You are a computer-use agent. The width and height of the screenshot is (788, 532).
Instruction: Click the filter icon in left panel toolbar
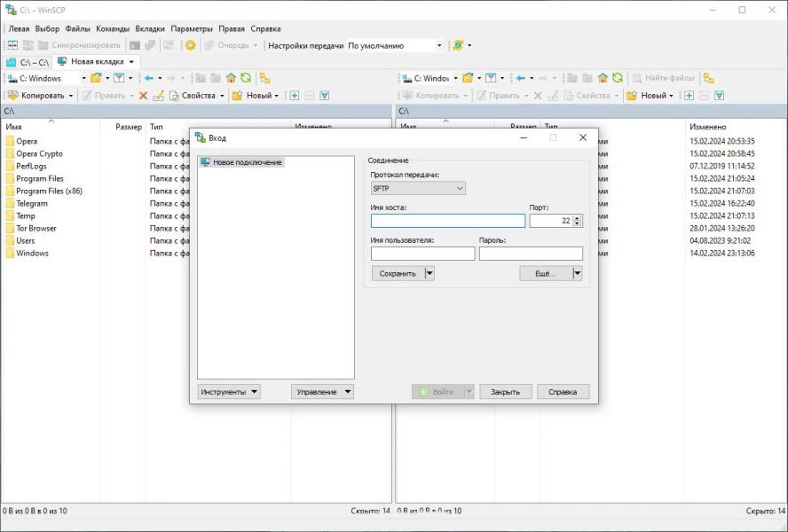coord(119,78)
